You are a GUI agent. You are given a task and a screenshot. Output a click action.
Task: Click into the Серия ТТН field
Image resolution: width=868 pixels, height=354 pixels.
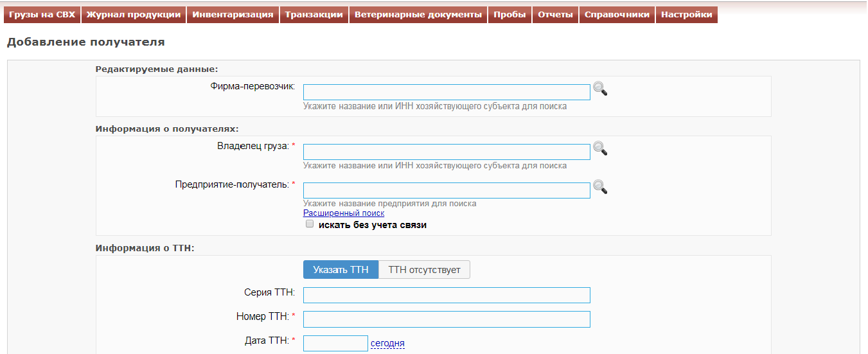coord(447,295)
